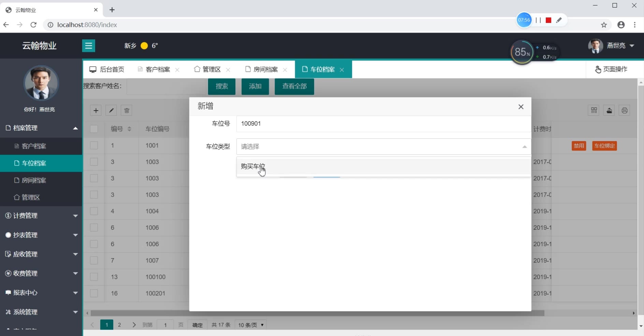Image resolution: width=644 pixels, height=336 pixels.
Task: Open the 页面操作 dropdown
Action: coord(612,69)
